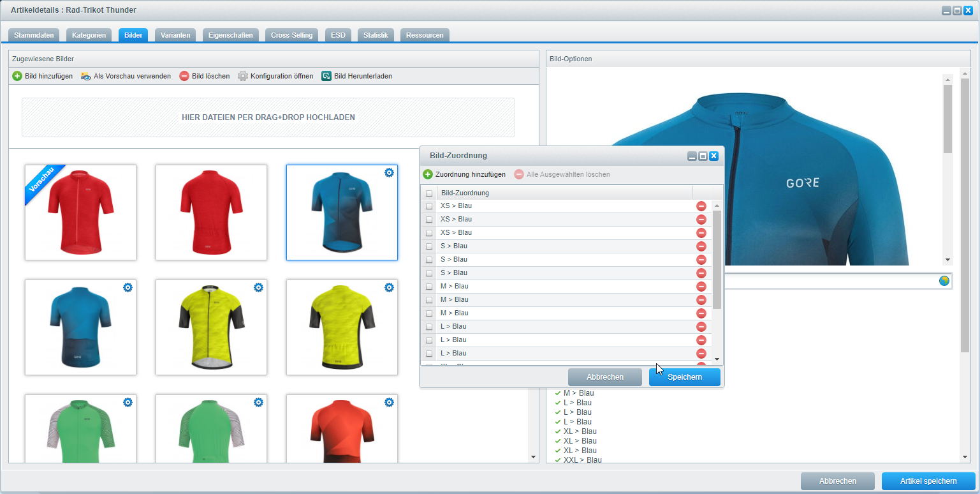980x494 pixels.
Task: Switch to the ESD tab
Action: pos(338,35)
